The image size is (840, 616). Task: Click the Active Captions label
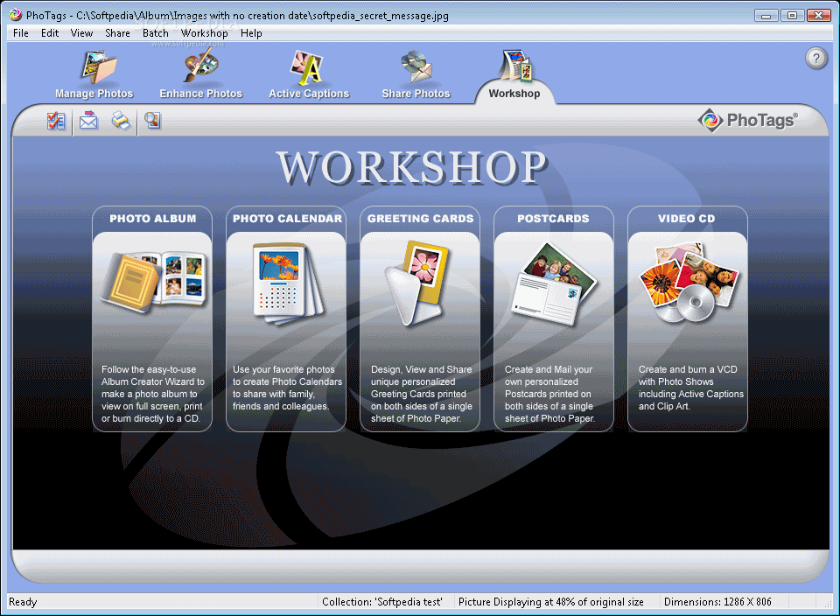coord(309,94)
